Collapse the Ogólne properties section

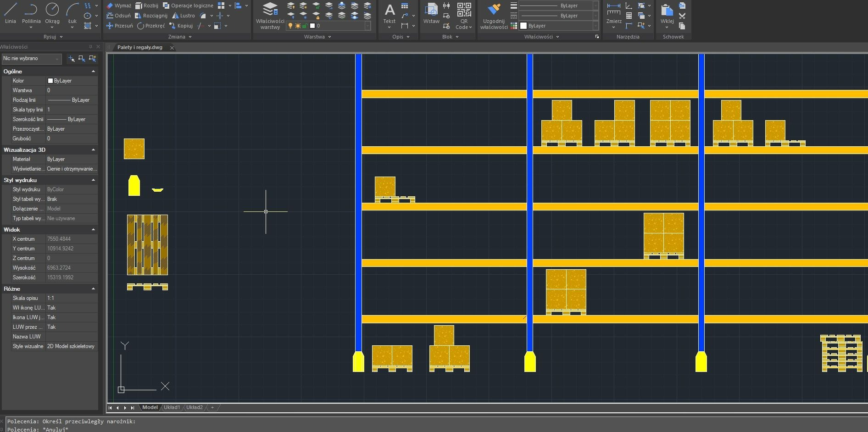coord(93,72)
